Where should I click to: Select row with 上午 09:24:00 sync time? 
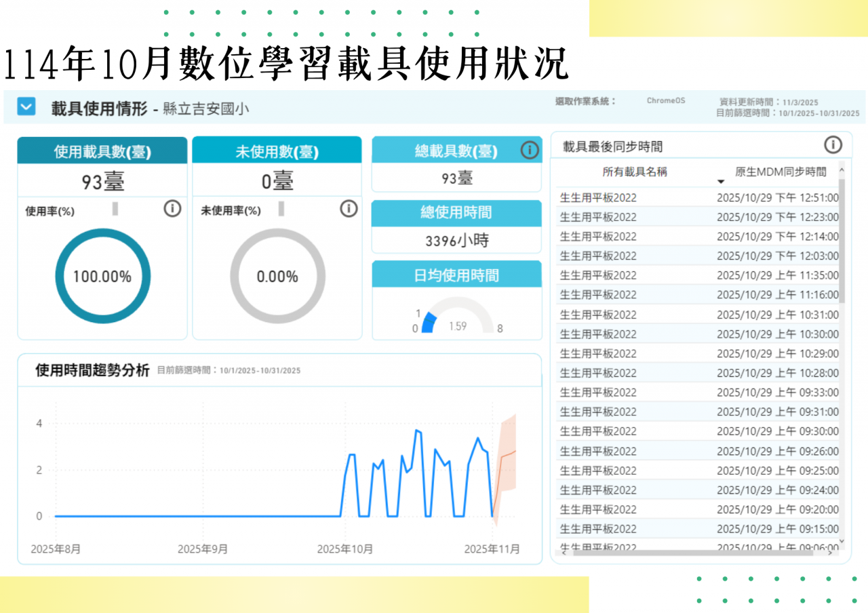pos(697,490)
